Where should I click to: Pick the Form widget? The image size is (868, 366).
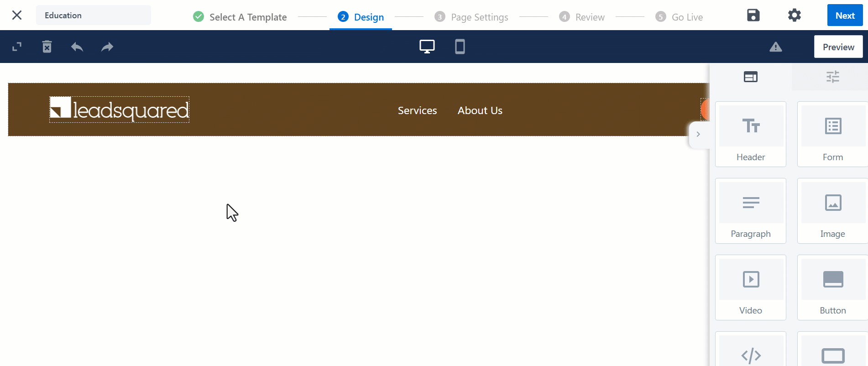coord(833,134)
